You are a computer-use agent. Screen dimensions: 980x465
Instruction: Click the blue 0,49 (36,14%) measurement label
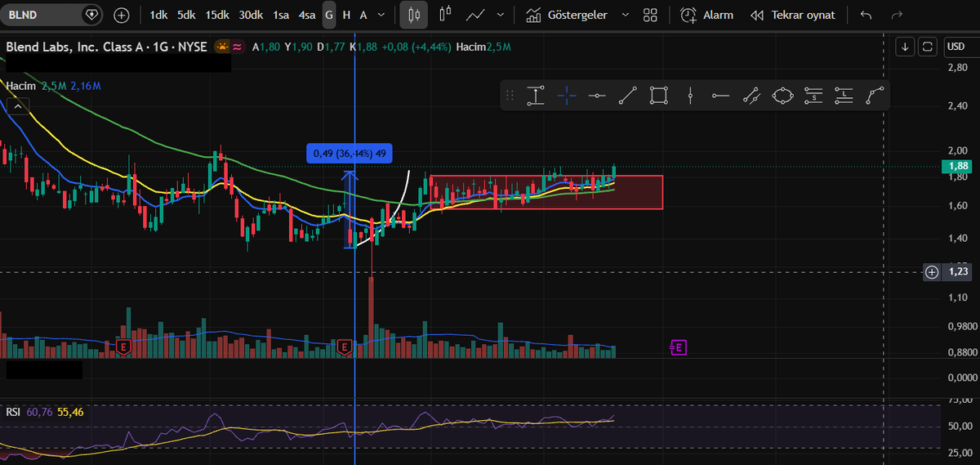pos(350,154)
